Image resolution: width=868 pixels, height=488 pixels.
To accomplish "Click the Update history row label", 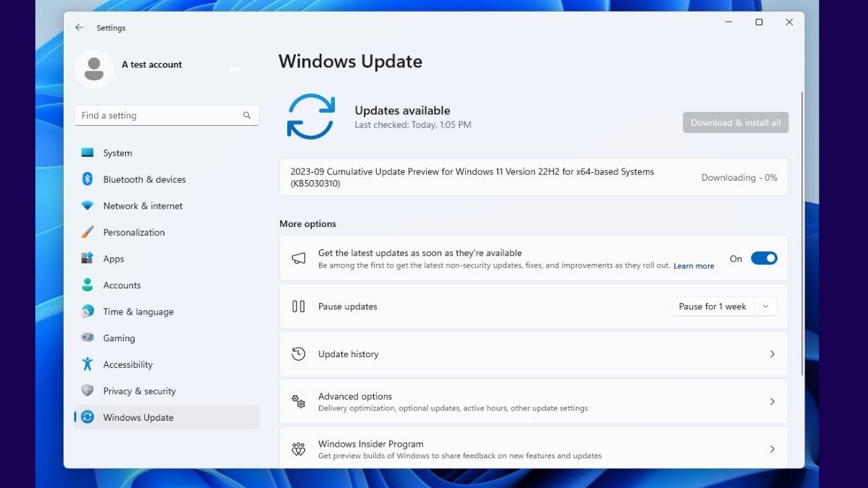I will pyautogui.click(x=349, y=354).
